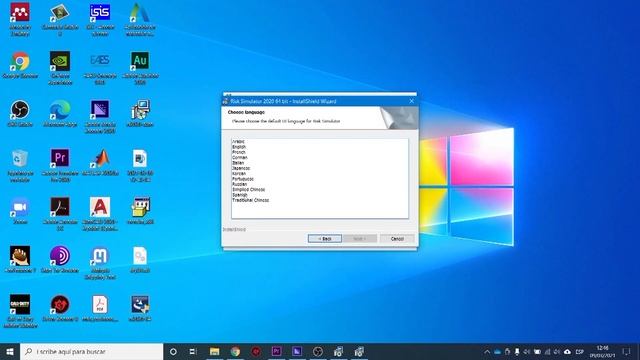Screen dimensions: 640x360
Task: Select Arabic in the language list
Action: click(x=238, y=142)
